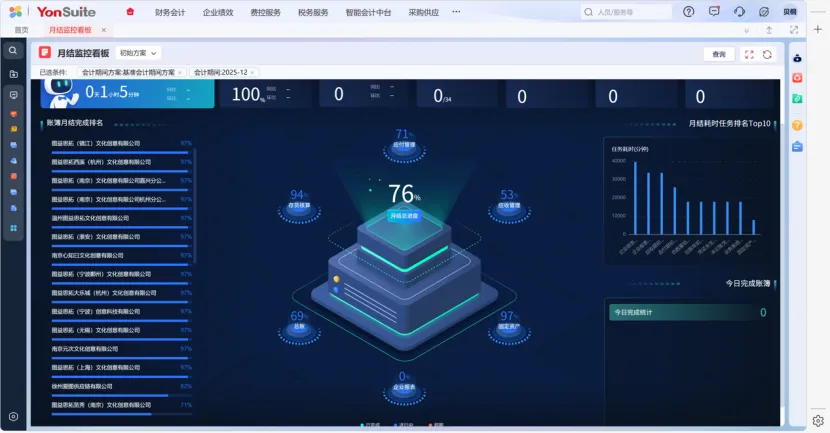The height and width of the screenshot is (433, 830).
Task: Click the 人员/服务等 search field
Action: (x=628, y=12)
